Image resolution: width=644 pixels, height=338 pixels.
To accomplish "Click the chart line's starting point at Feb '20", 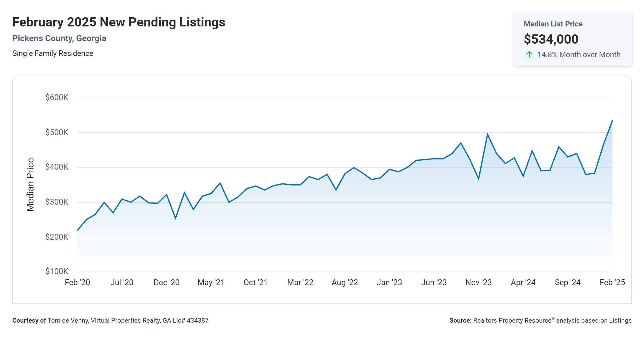I will click(x=77, y=230).
